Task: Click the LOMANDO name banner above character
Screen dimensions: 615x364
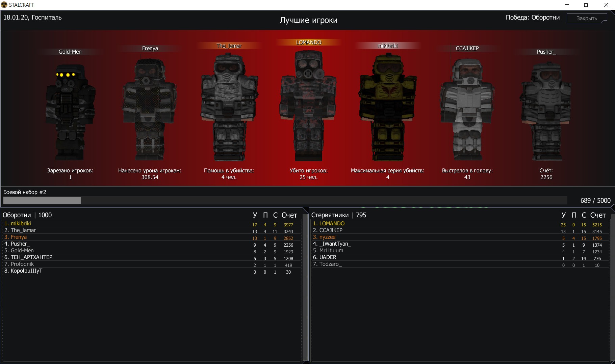Action: click(308, 42)
